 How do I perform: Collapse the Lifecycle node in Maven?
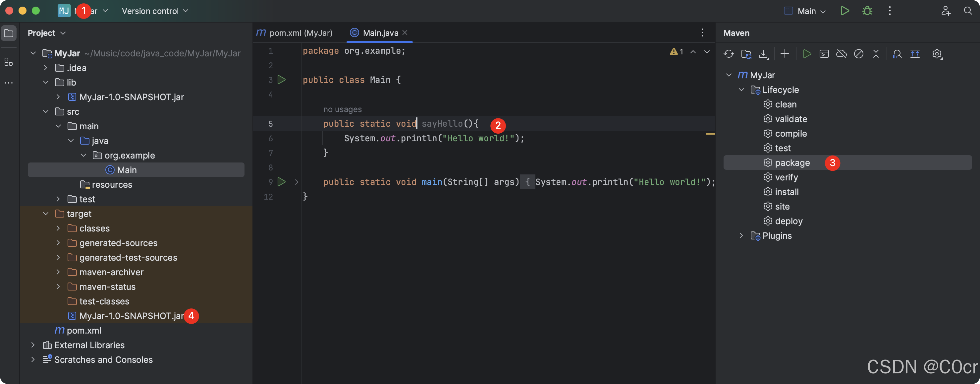[x=741, y=90]
